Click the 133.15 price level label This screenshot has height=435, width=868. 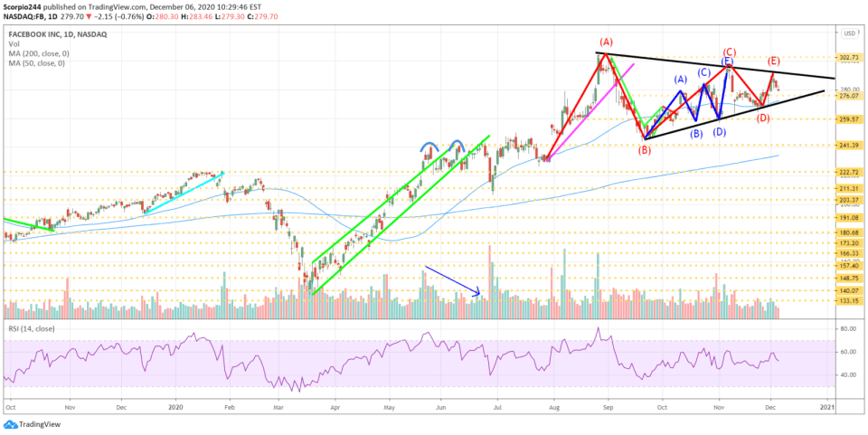click(849, 301)
